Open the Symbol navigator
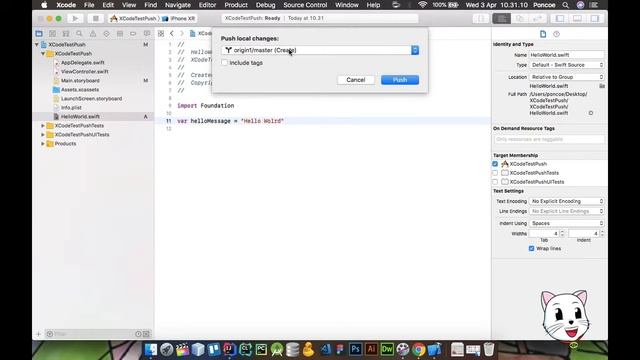The height and width of the screenshot is (360, 640). [x=66, y=33]
